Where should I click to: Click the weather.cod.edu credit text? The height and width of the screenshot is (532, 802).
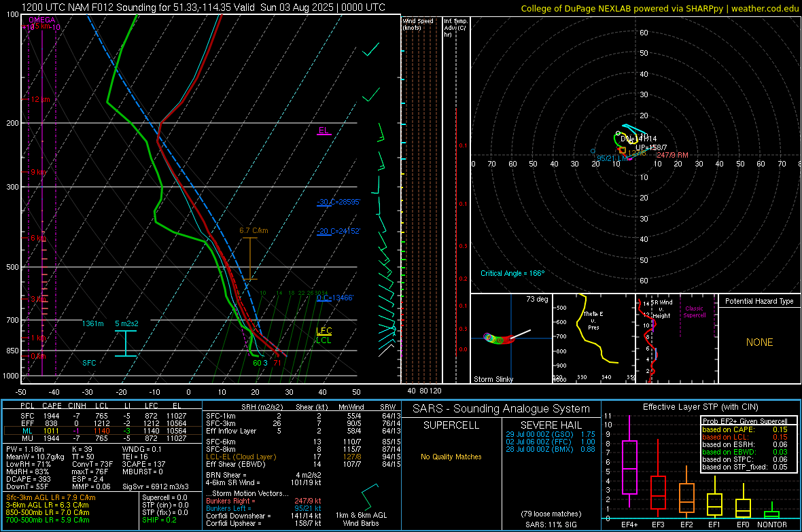[x=765, y=8]
